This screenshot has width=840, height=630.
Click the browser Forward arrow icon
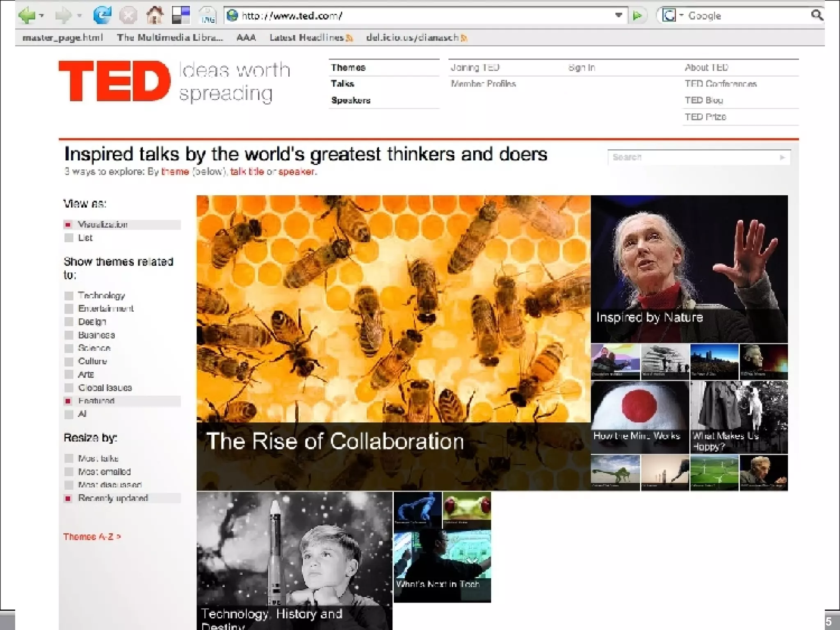(63, 16)
